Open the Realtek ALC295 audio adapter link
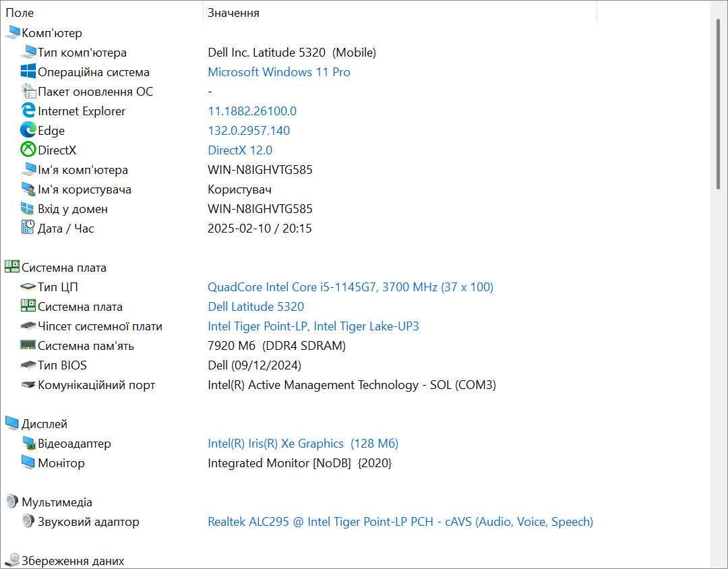This screenshot has height=569, width=728. 400,522
